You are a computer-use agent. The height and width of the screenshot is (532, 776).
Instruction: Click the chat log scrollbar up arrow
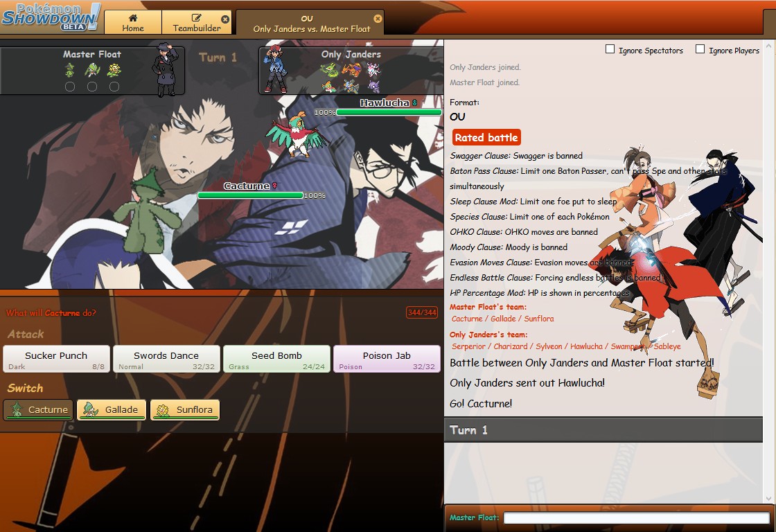768,46
